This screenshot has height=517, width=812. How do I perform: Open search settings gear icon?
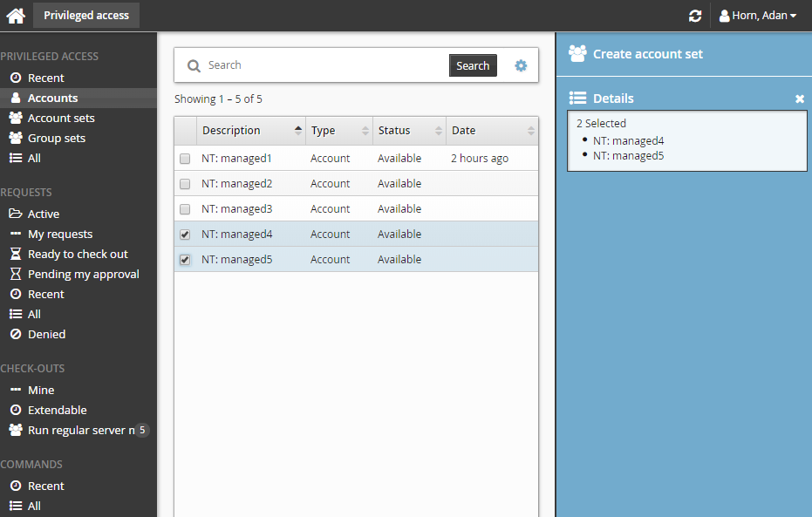(x=521, y=65)
